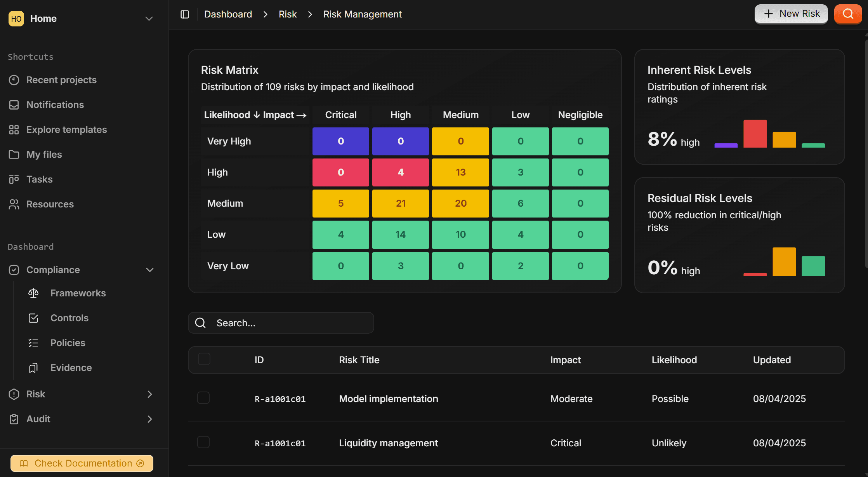Check the Liquidity management risk checkbox
This screenshot has height=477, width=868.
coord(203,442)
